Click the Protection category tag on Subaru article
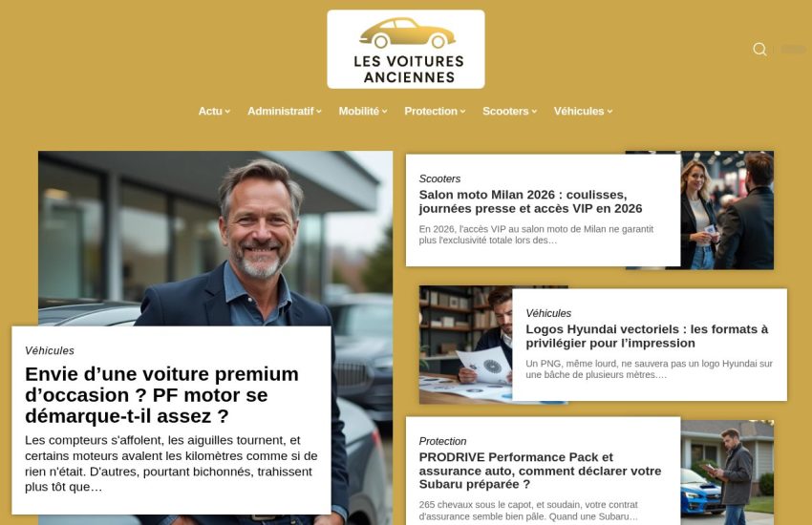This screenshot has width=812, height=525. (x=442, y=441)
